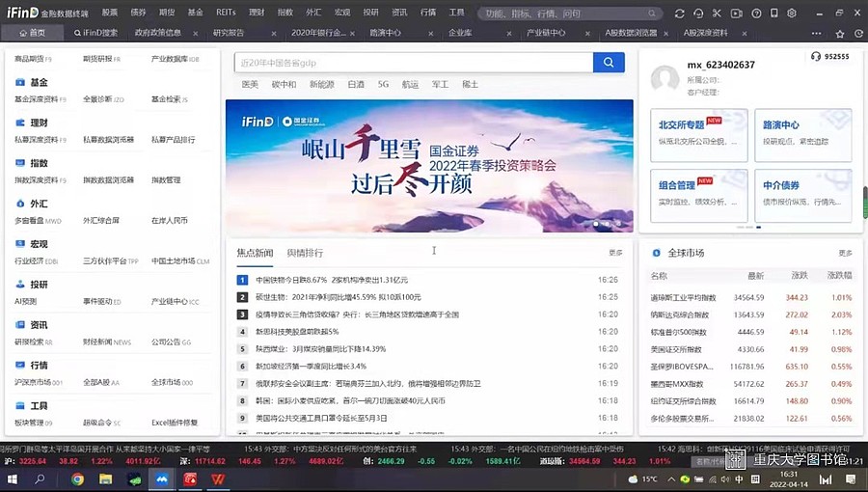Click the 全球市场 panel icon
The image size is (868, 492).
pyautogui.click(x=656, y=253)
